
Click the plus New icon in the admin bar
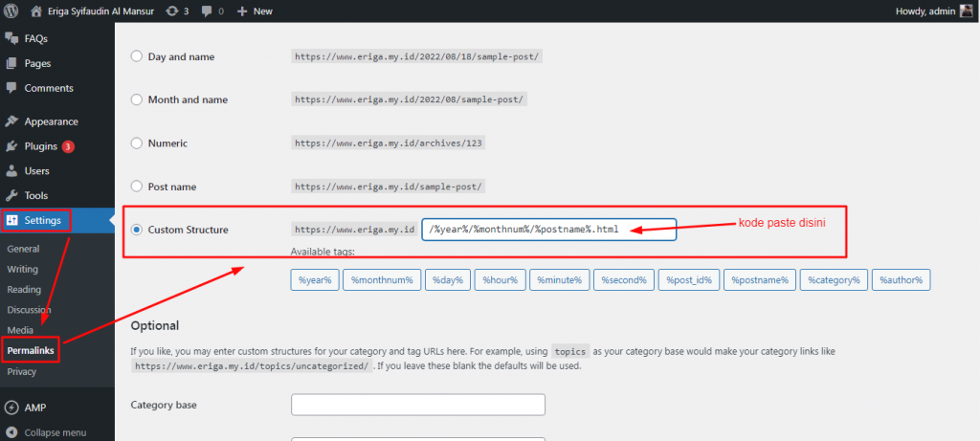click(242, 11)
